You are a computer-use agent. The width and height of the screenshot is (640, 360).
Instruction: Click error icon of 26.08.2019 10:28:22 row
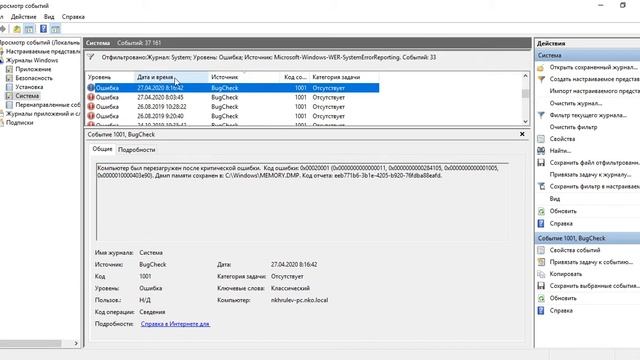(x=91, y=107)
